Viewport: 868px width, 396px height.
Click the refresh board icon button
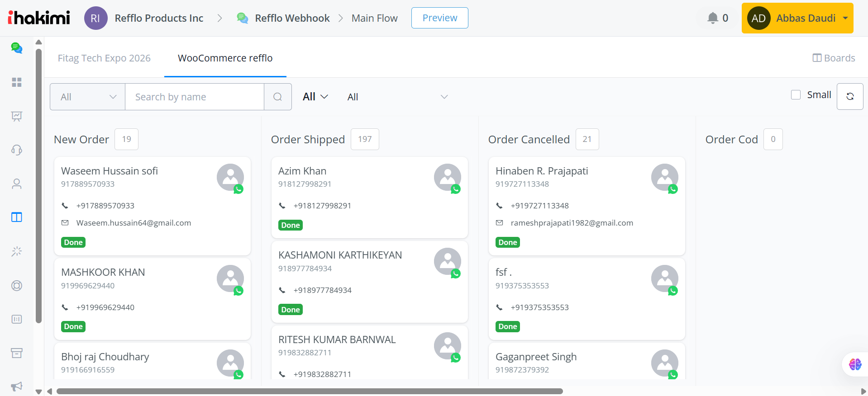[x=850, y=96]
